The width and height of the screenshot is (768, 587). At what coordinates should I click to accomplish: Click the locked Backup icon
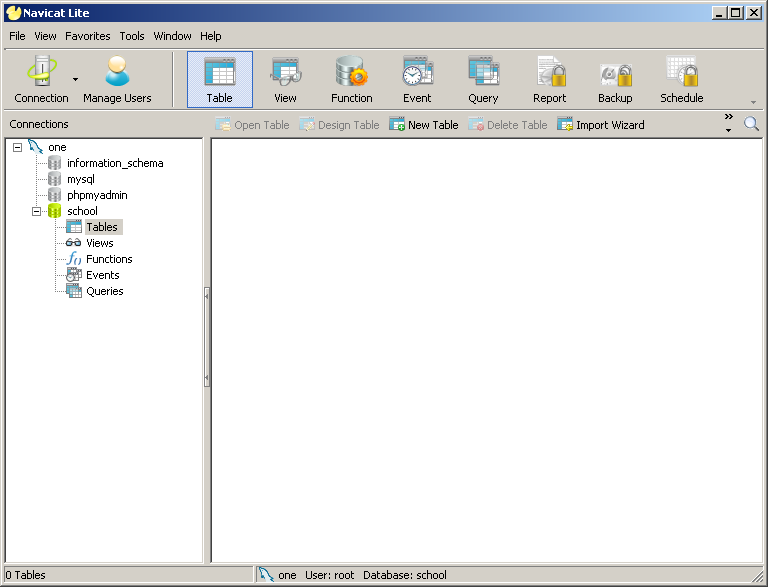click(615, 79)
